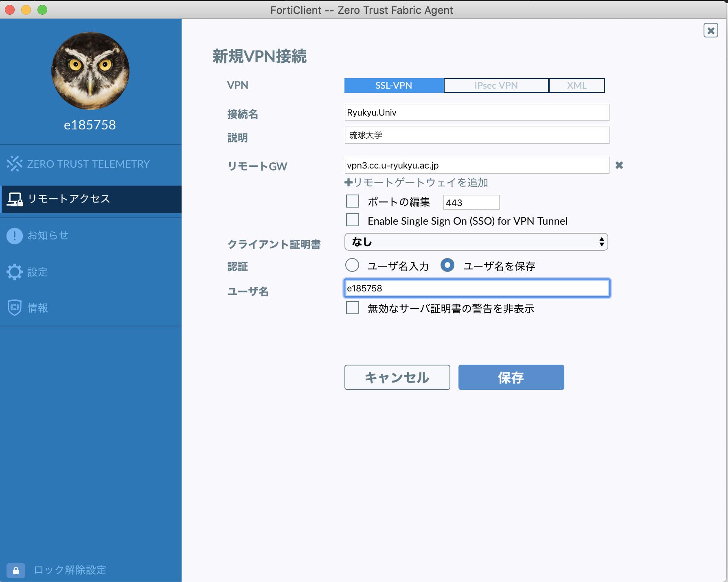The height and width of the screenshot is (582, 728).
Task: Close the new VPN connection form with X
Action: pos(711,31)
